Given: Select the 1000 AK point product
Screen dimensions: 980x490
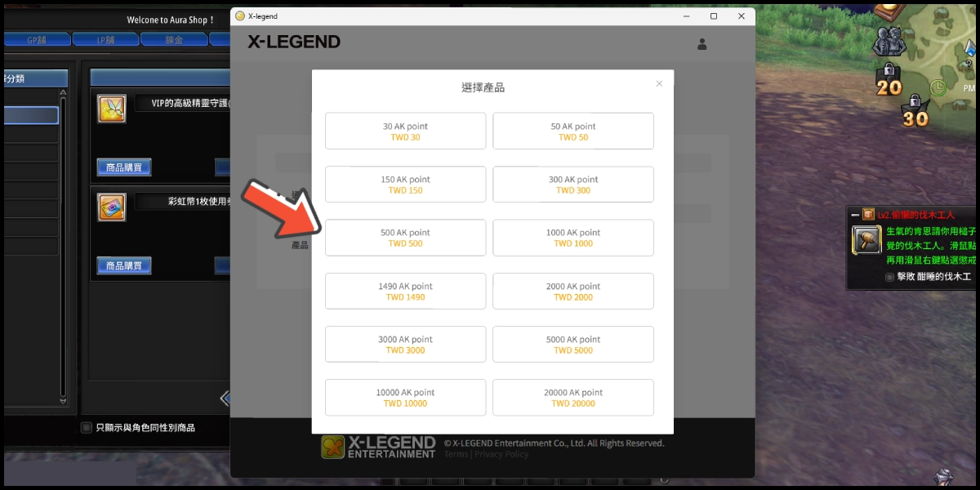Looking at the screenshot, I should [573, 238].
